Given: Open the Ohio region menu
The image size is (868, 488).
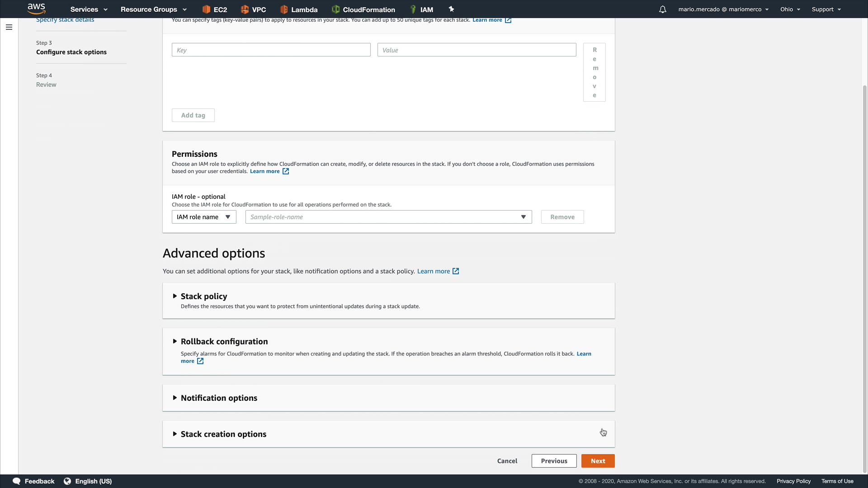Looking at the screenshot, I should (790, 9).
